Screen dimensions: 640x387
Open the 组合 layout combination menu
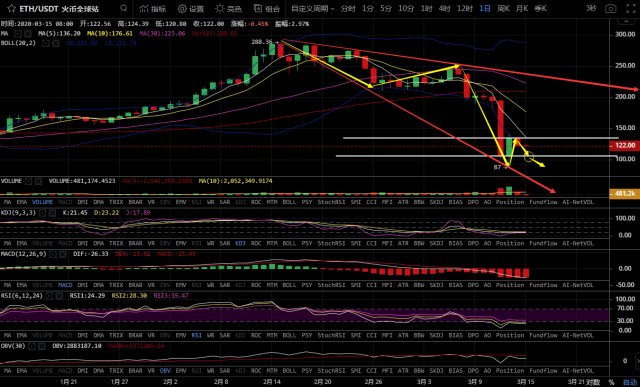[267, 8]
